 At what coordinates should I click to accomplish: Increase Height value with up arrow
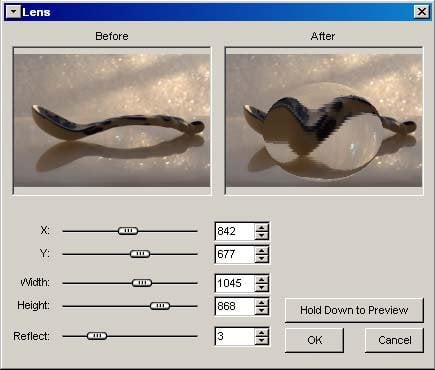point(262,302)
